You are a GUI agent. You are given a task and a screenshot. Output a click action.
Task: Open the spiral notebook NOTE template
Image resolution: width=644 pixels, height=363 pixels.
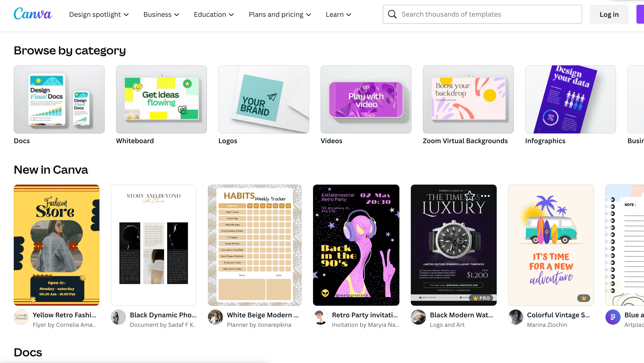[x=625, y=245]
